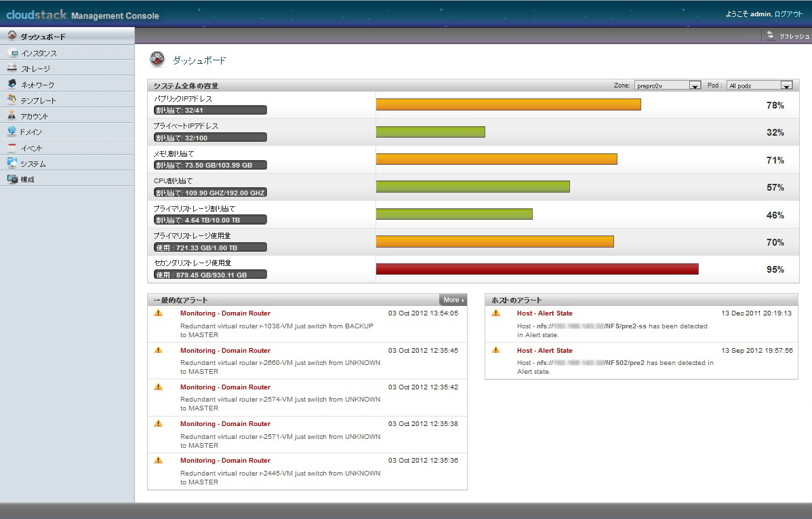Click the memory allocation 71% bar

pos(497,159)
